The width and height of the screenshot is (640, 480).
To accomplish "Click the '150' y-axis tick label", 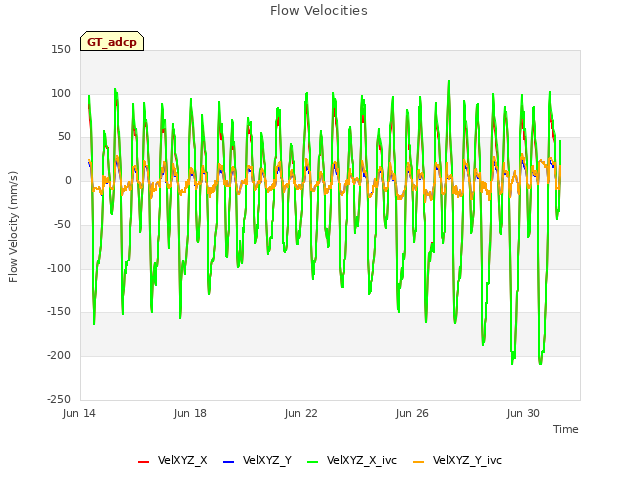I will 61,50.
